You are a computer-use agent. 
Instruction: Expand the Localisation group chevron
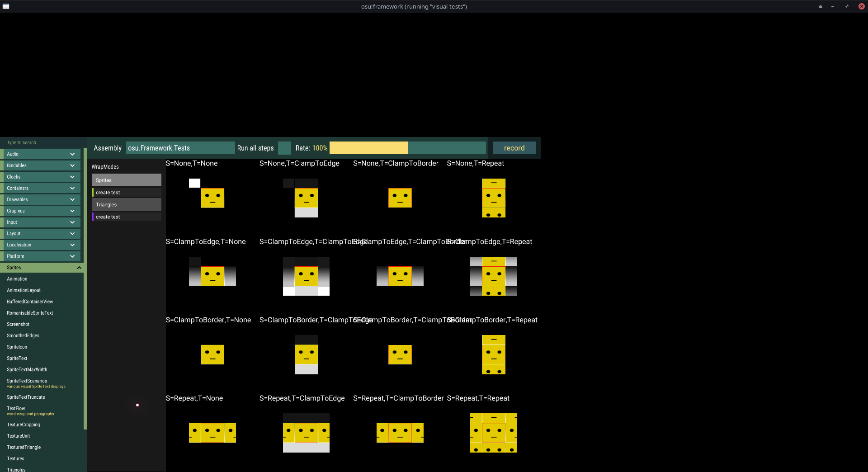72,245
